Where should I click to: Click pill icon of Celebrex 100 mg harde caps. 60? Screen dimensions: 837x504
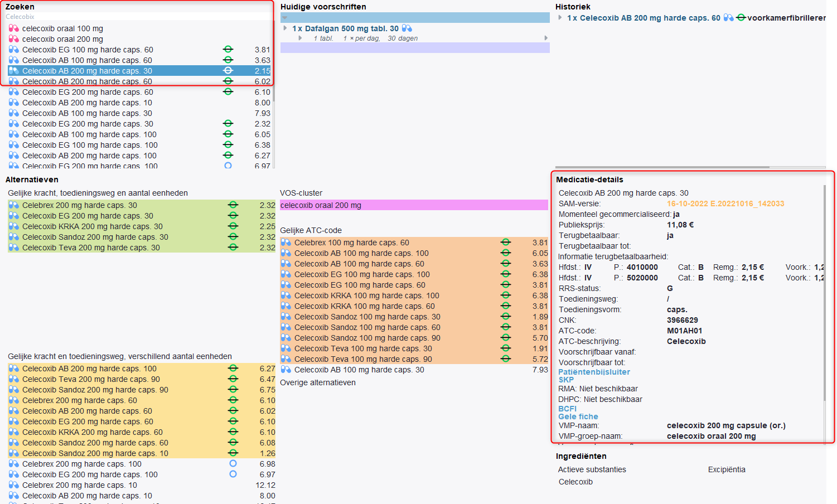(286, 243)
